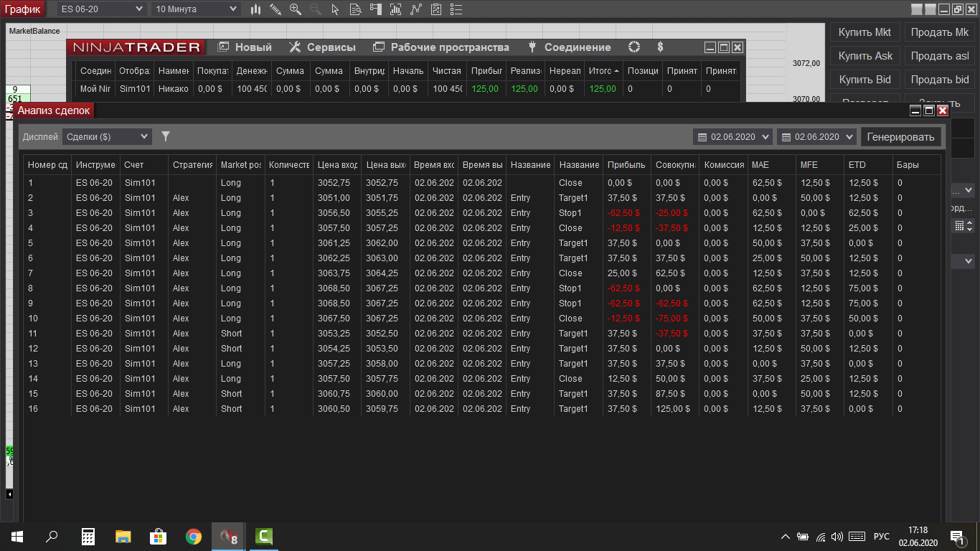The height and width of the screenshot is (551, 980).
Task: Open the data box icon in chart toolbar
Action: (x=356, y=9)
